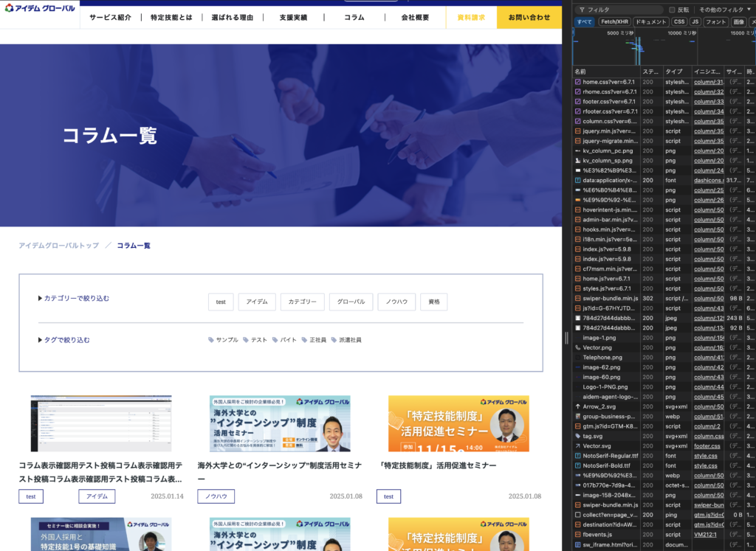Click the funnel icon in the フィルタ box
Image resolution: width=756 pixels, height=551 pixels.
[x=582, y=10]
